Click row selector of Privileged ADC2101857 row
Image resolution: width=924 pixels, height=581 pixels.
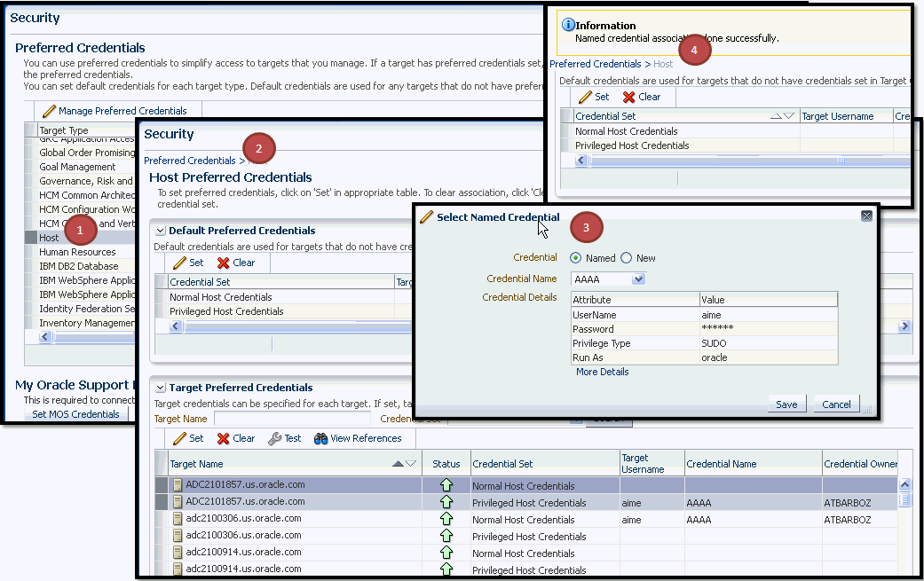[162, 502]
